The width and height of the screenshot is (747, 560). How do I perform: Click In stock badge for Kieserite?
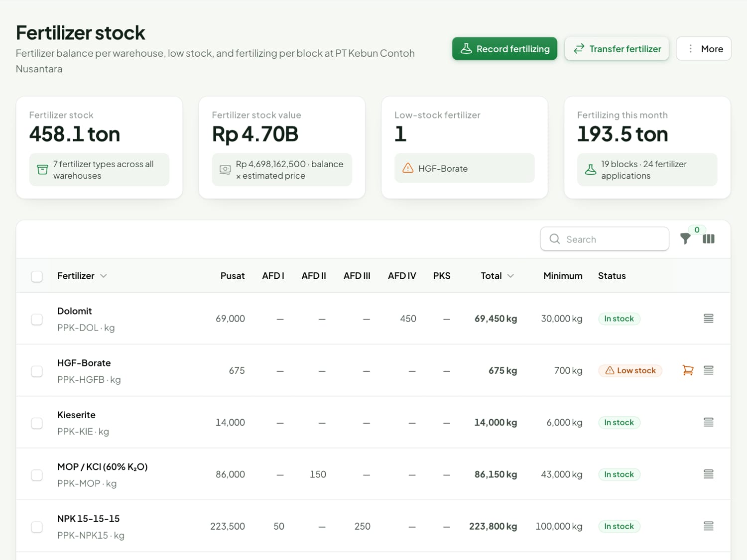[x=619, y=422]
